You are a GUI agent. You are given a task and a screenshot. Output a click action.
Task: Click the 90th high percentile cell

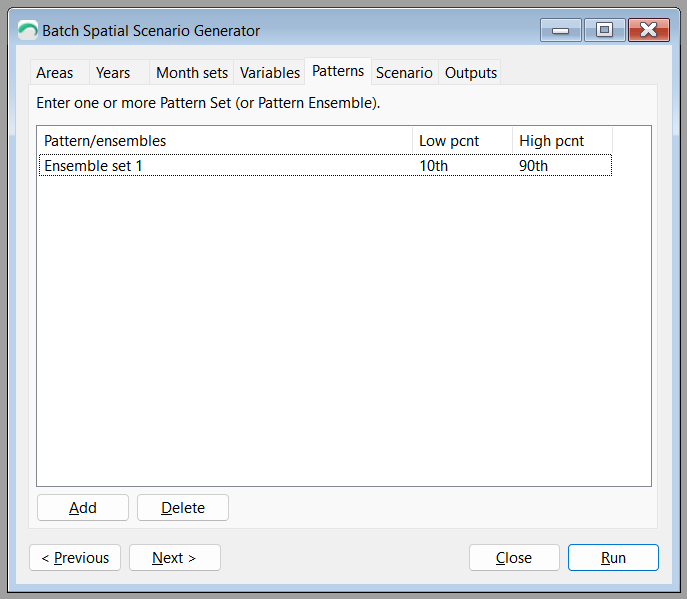click(x=533, y=166)
